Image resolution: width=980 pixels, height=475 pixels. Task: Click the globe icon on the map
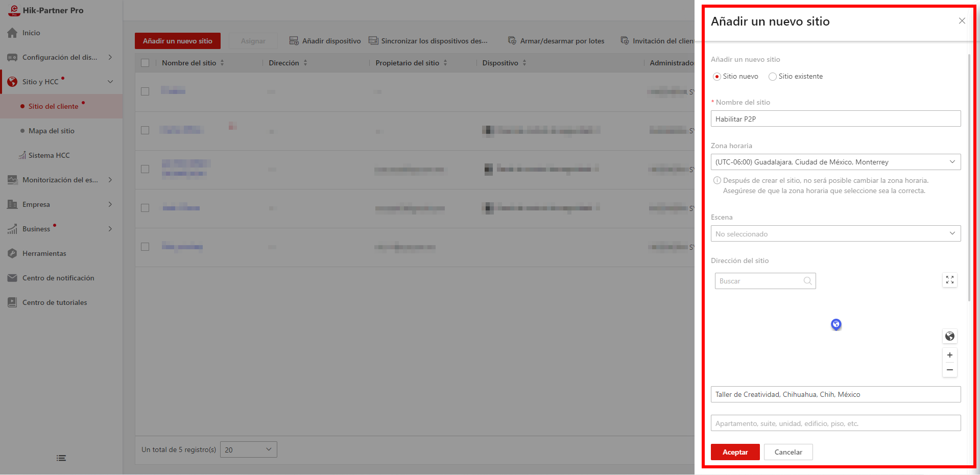pos(949,336)
